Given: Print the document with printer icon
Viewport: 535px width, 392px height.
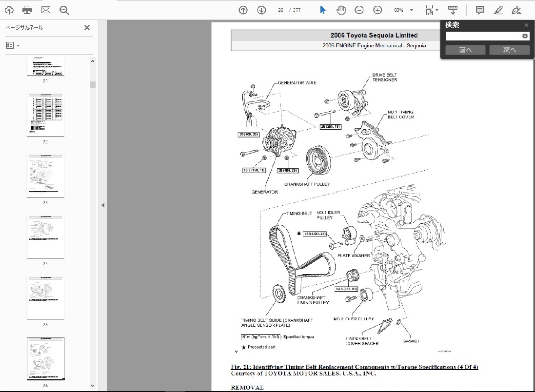Looking at the screenshot, I should [x=27, y=10].
